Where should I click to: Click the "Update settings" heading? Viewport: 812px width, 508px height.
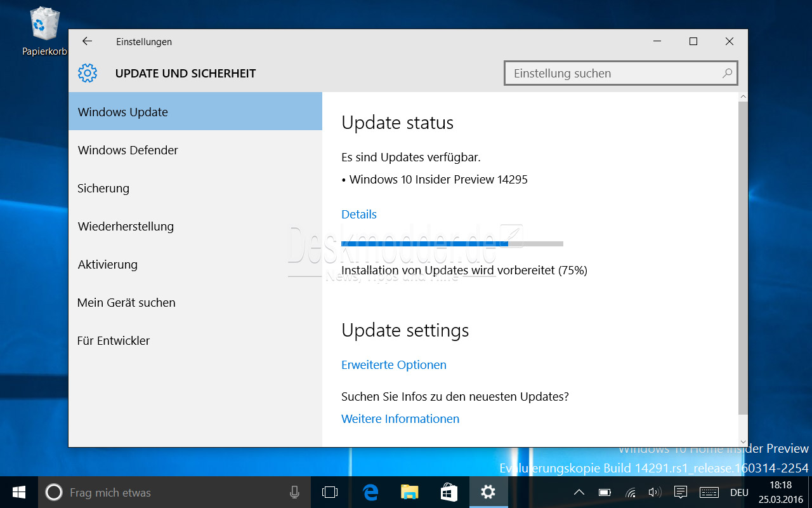(x=405, y=330)
